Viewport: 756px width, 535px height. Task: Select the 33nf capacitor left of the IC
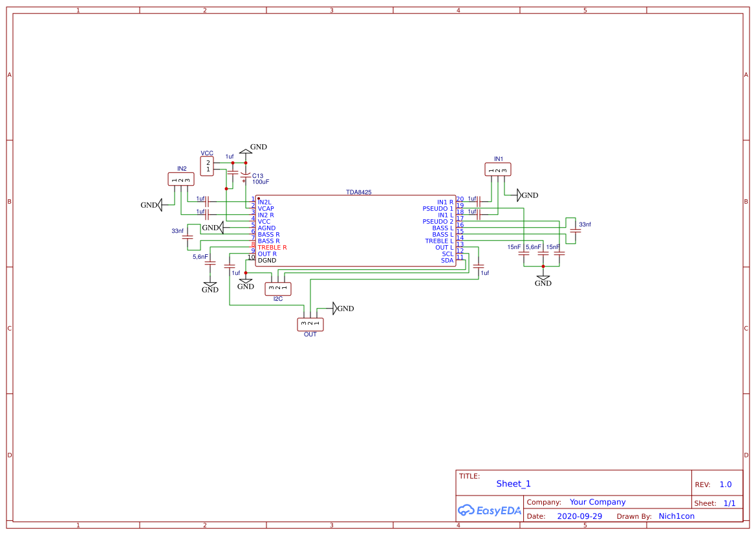click(x=188, y=238)
